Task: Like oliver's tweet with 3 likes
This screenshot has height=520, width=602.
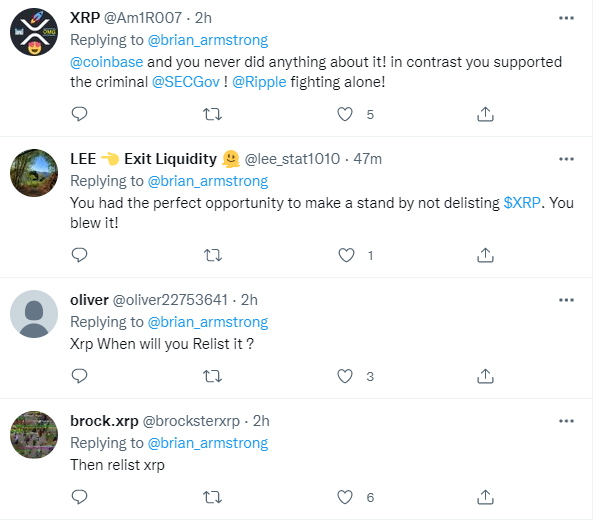Action: pyautogui.click(x=347, y=376)
